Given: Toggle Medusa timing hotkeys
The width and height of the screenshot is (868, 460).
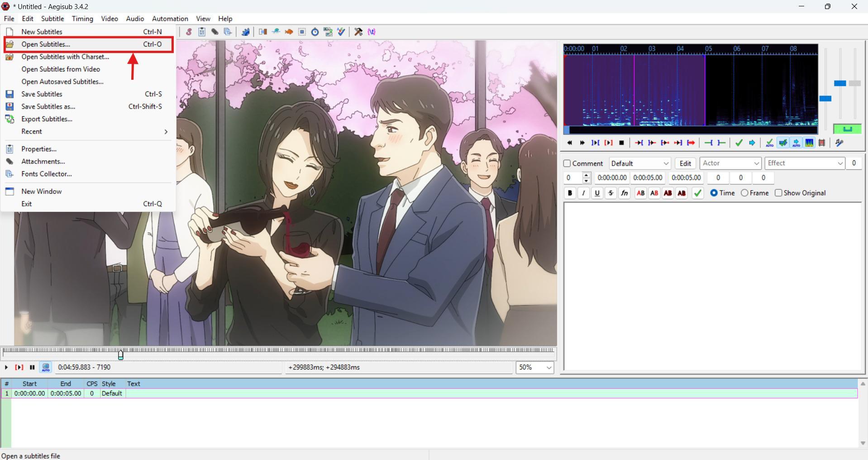Looking at the screenshot, I should (x=822, y=143).
